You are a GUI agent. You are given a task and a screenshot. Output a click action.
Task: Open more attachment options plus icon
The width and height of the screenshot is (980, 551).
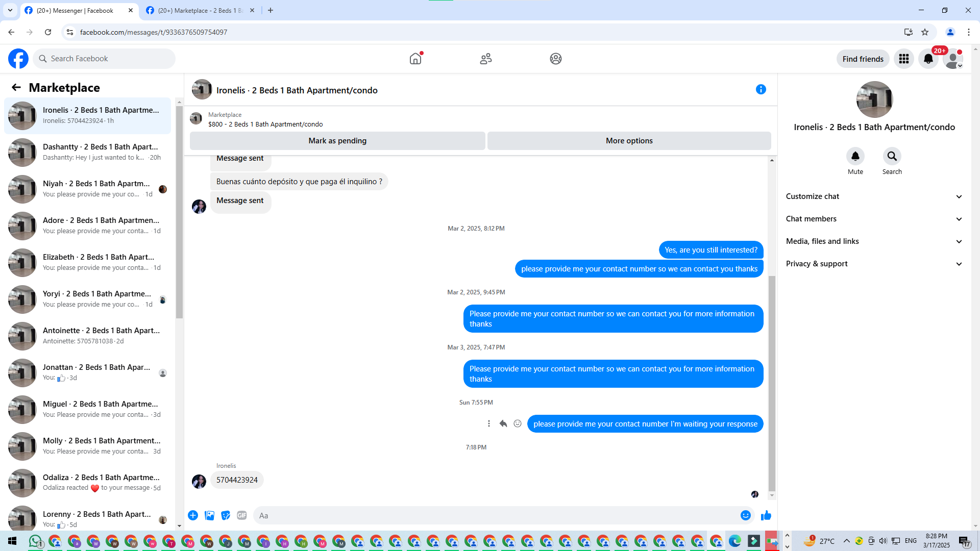(193, 515)
